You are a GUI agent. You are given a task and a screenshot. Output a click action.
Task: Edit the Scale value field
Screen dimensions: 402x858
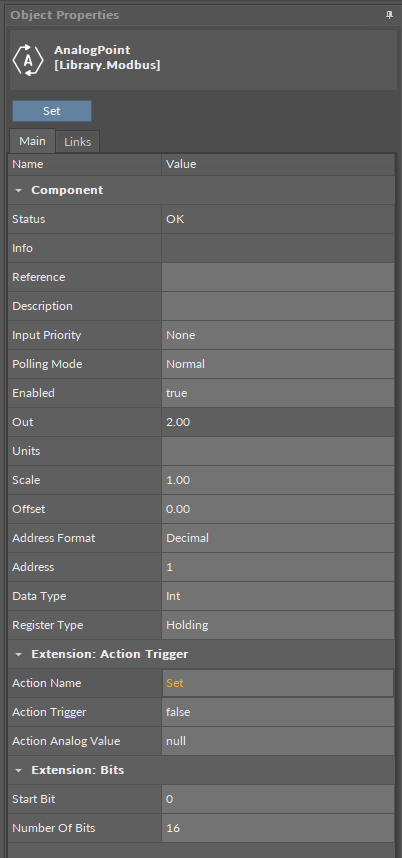(x=278, y=480)
